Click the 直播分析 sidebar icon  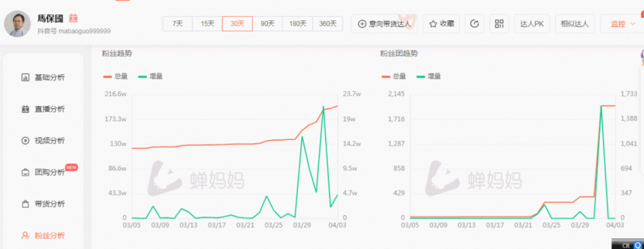(x=26, y=109)
